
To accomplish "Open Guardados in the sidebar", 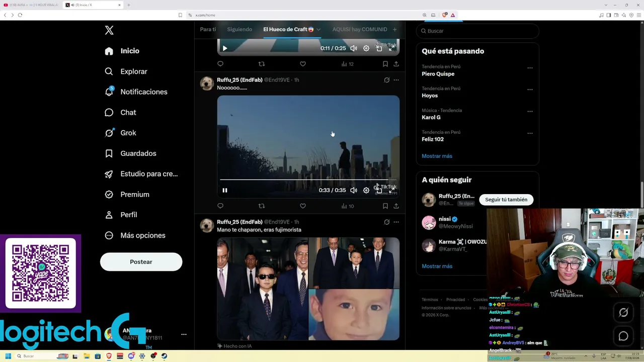I will click(131, 153).
